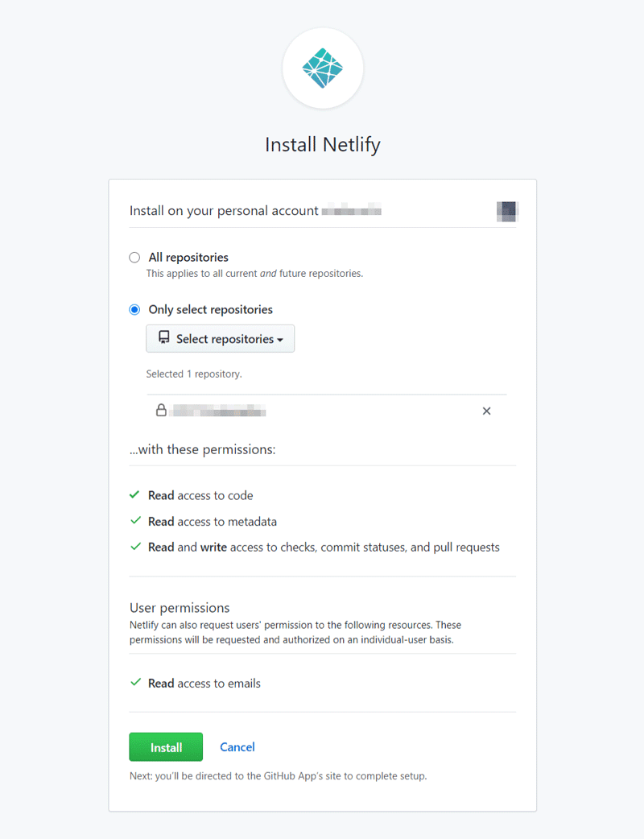Choose the Only select repositories radio option
The image size is (644, 839).
coord(134,310)
